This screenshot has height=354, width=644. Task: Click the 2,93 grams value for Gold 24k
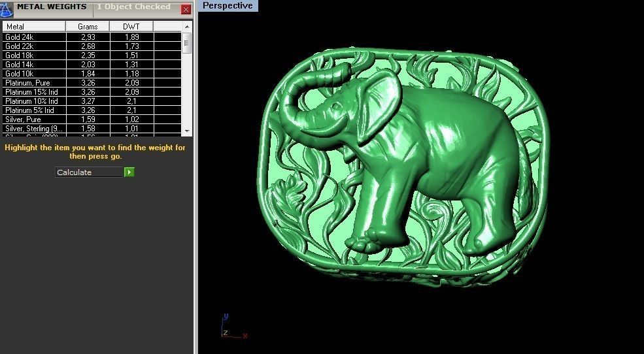(x=88, y=37)
